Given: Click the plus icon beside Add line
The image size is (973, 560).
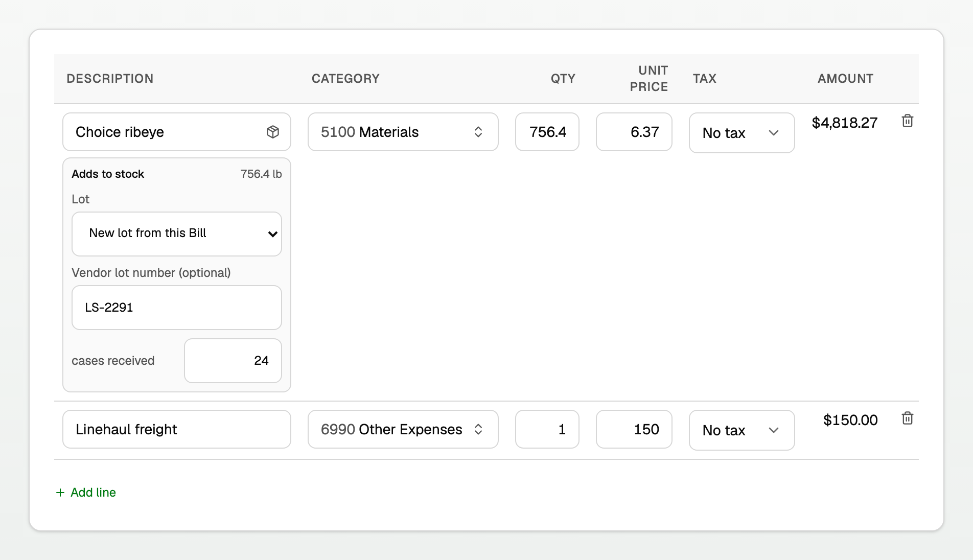Looking at the screenshot, I should tap(60, 493).
